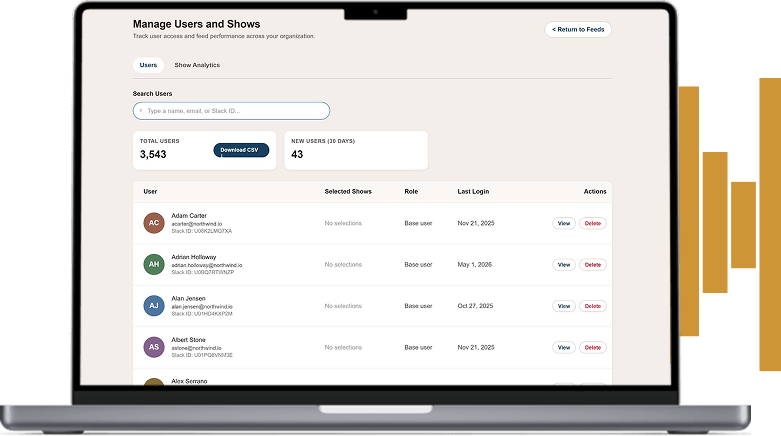
Task: Click the Manage Users and Shows heading
Action: click(x=196, y=24)
